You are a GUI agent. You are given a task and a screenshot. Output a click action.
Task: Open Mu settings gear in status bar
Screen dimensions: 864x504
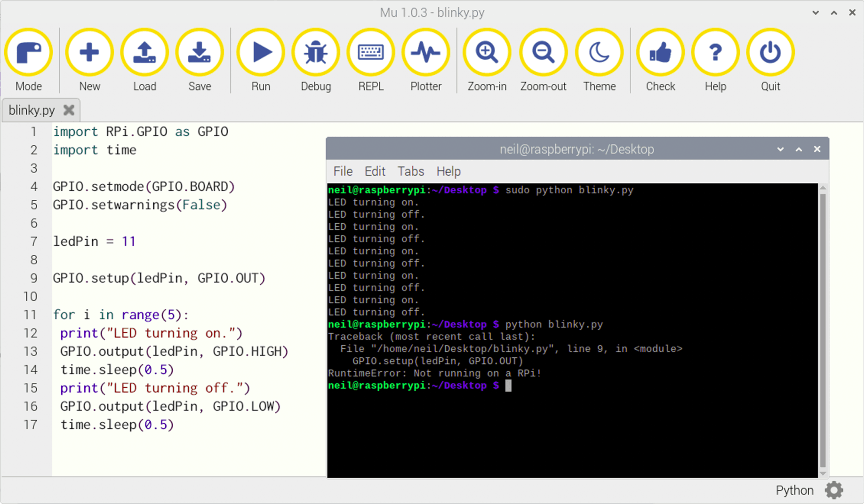[834, 490]
